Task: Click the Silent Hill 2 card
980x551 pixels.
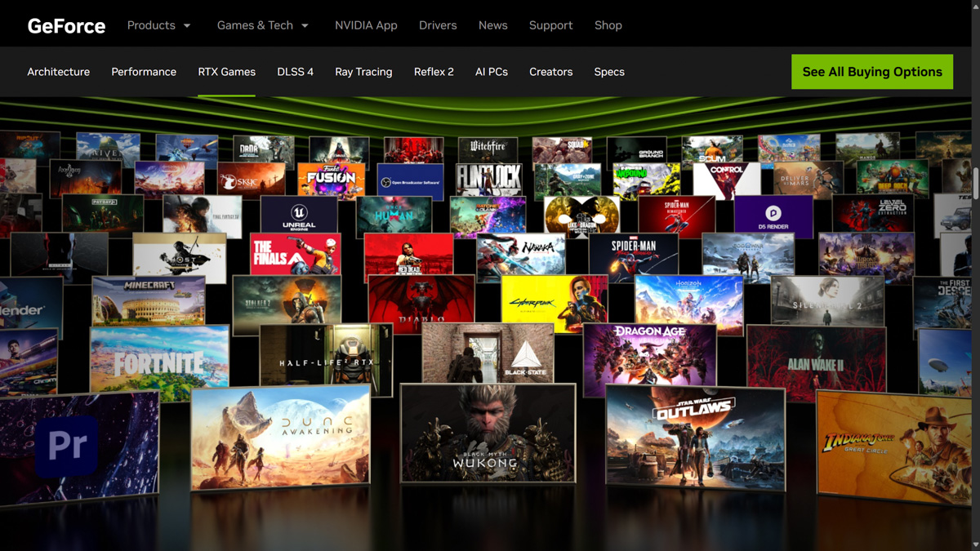Action: [827, 301]
